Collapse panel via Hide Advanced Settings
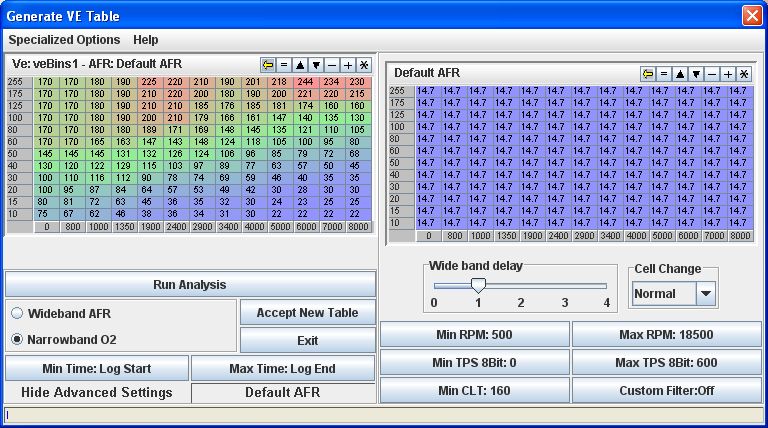768x428 pixels. click(96, 392)
